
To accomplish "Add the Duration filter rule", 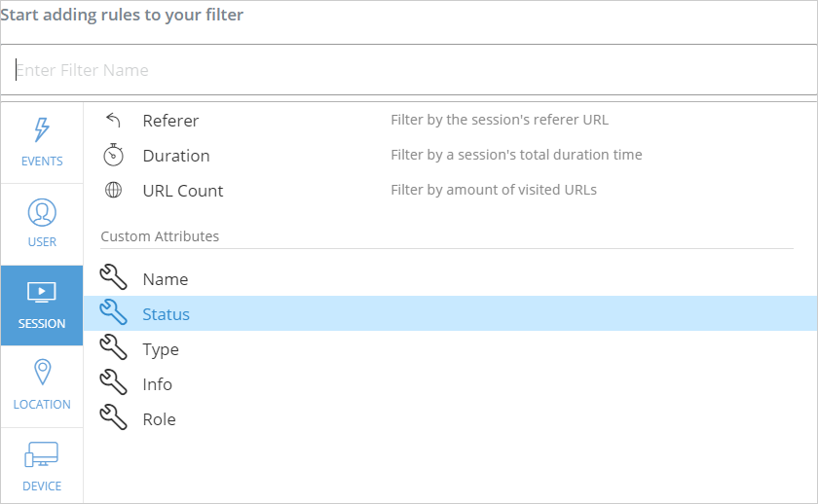I will tap(176, 156).
